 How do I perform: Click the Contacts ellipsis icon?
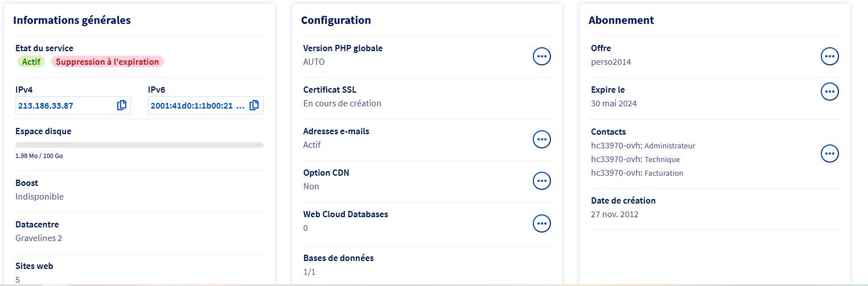tap(829, 154)
